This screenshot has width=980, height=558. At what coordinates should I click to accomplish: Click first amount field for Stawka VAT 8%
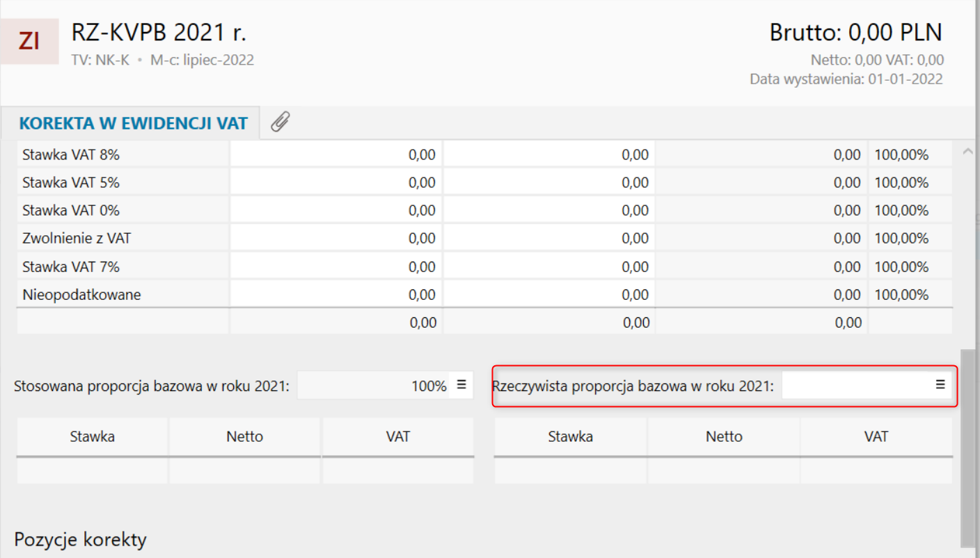tap(335, 155)
